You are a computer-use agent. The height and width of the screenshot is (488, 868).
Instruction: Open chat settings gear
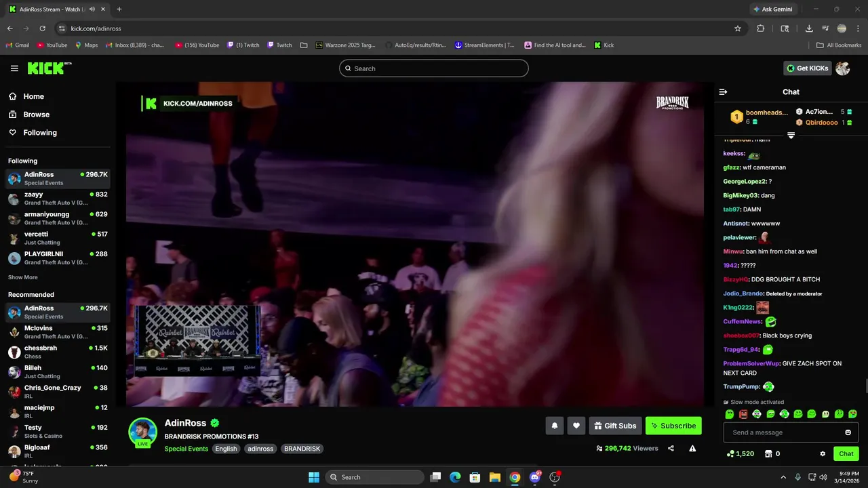823,453
